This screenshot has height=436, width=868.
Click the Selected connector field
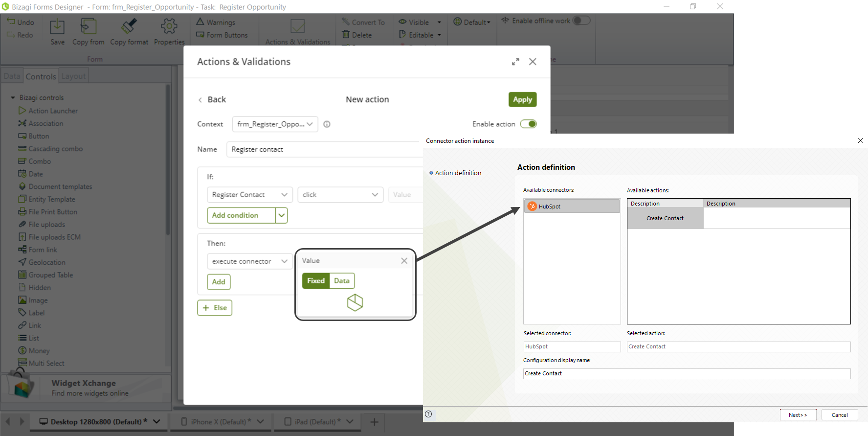[x=572, y=346]
